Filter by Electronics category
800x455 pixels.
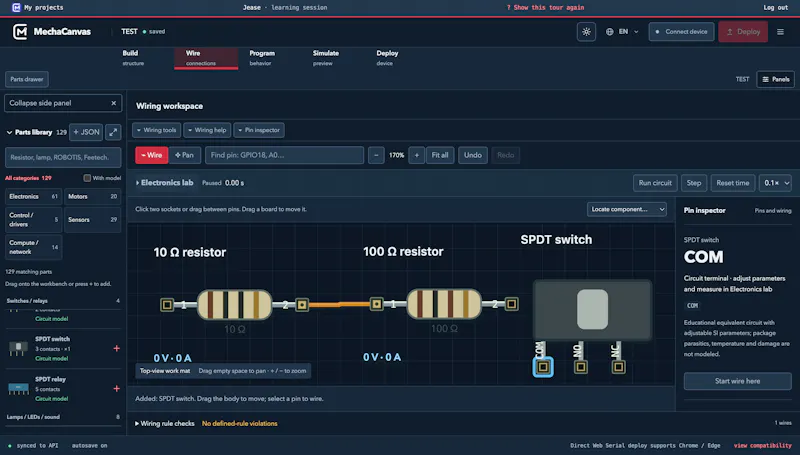coord(33,196)
